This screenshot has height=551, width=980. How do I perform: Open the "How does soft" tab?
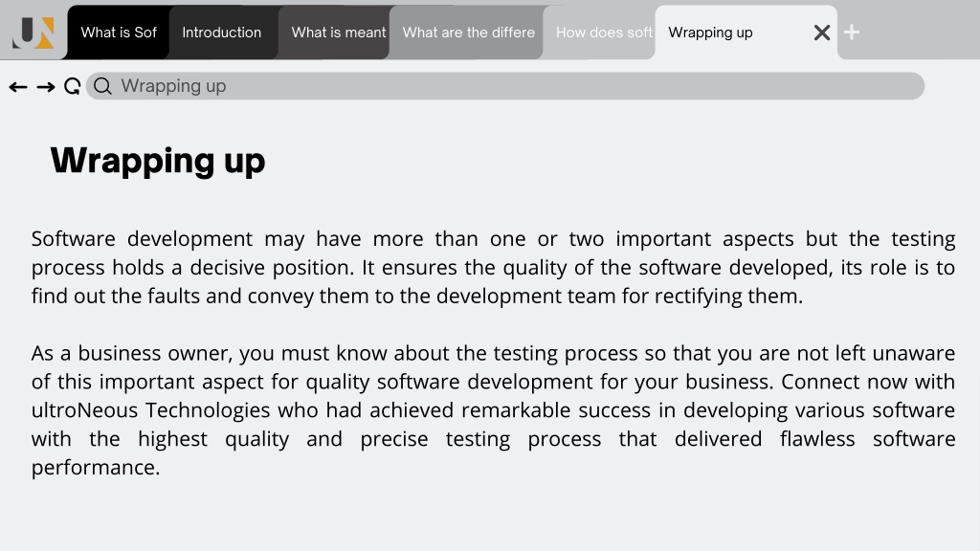coord(600,33)
